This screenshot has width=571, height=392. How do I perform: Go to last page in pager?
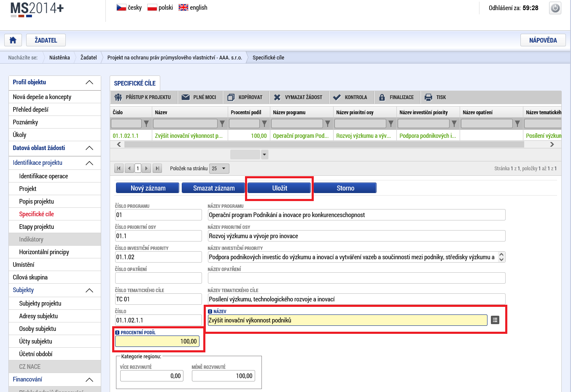coord(157,168)
